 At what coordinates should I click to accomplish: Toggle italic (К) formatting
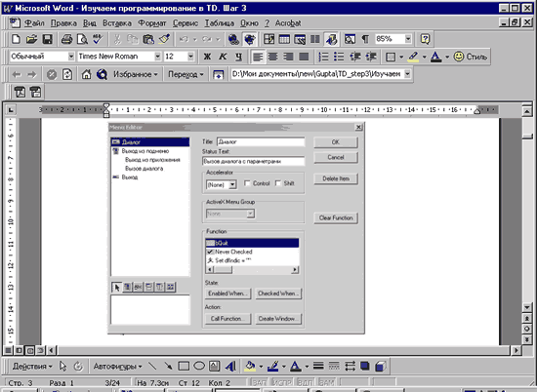223,57
